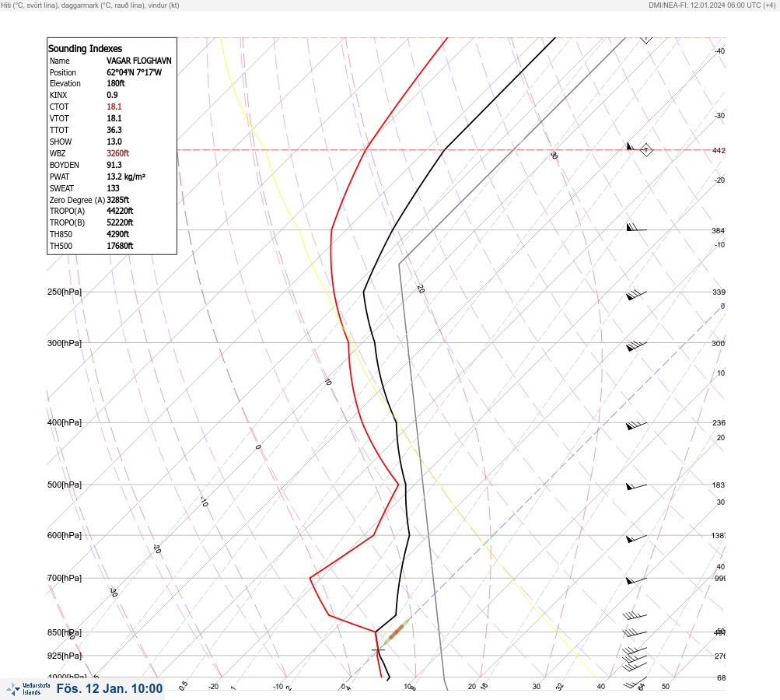Click the date label Fös. 12 Jan. 10:00
Screen dimensions: 780x700
tap(110, 688)
